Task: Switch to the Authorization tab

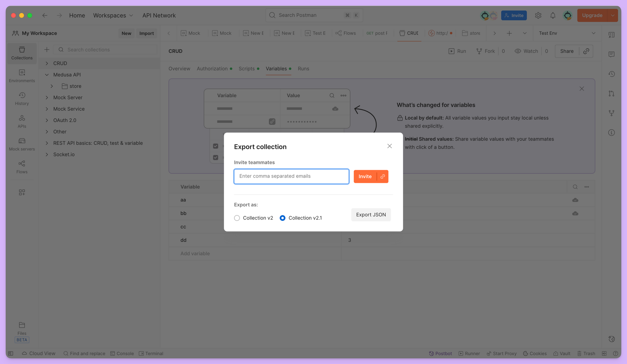Action: click(x=212, y=69)
